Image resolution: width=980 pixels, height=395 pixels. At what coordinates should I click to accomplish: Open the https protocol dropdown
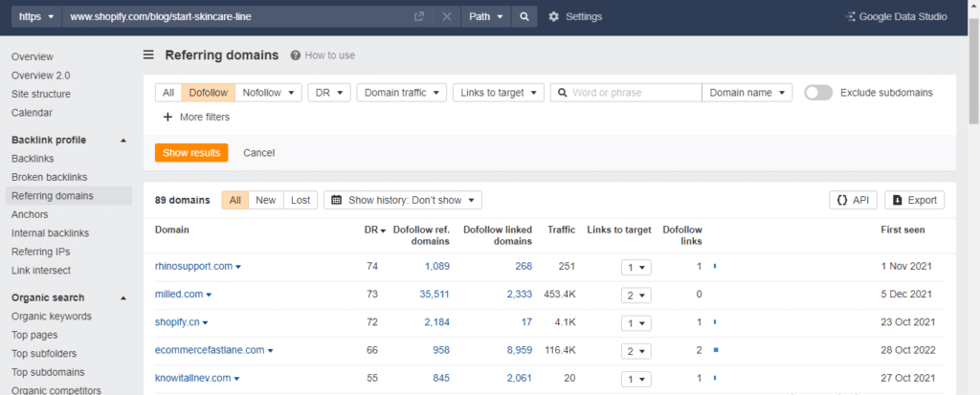point(36,17)
